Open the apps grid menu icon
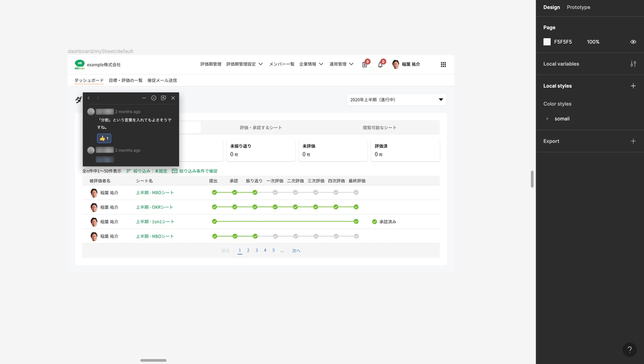Image resolution: width=644 pixels, height=364 pixels. [443, 64]
